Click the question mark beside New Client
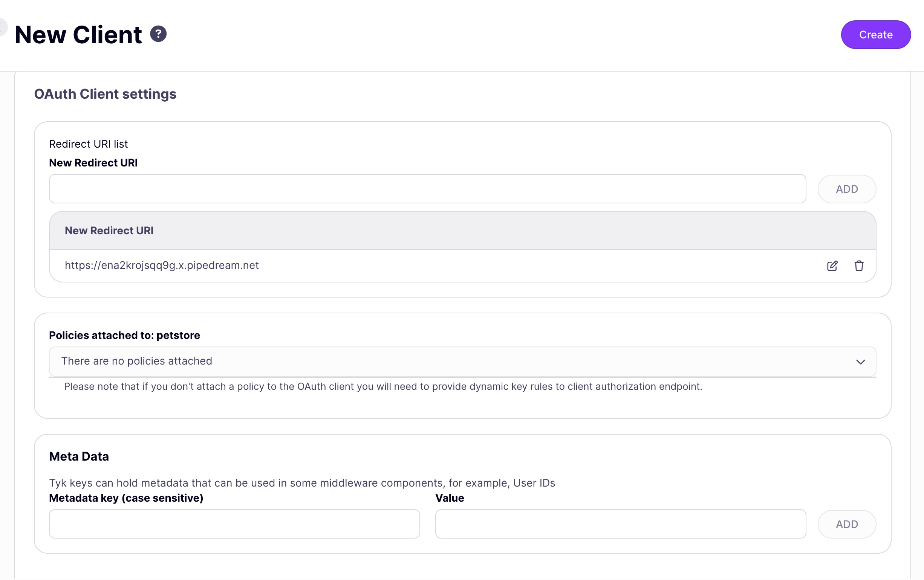Viewport: 924px width, 580px height. [x=159, y=34]
